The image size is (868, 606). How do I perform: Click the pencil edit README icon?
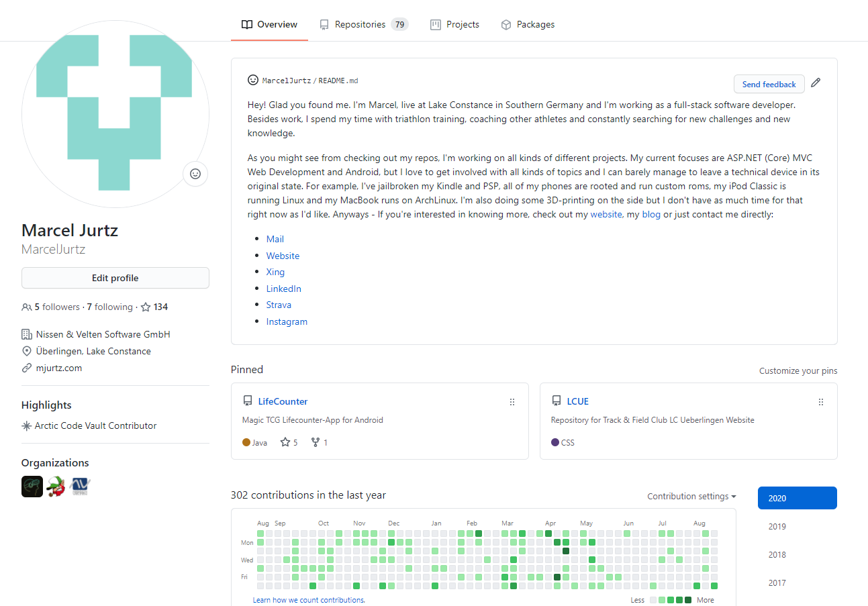click(x=816, y=83)
